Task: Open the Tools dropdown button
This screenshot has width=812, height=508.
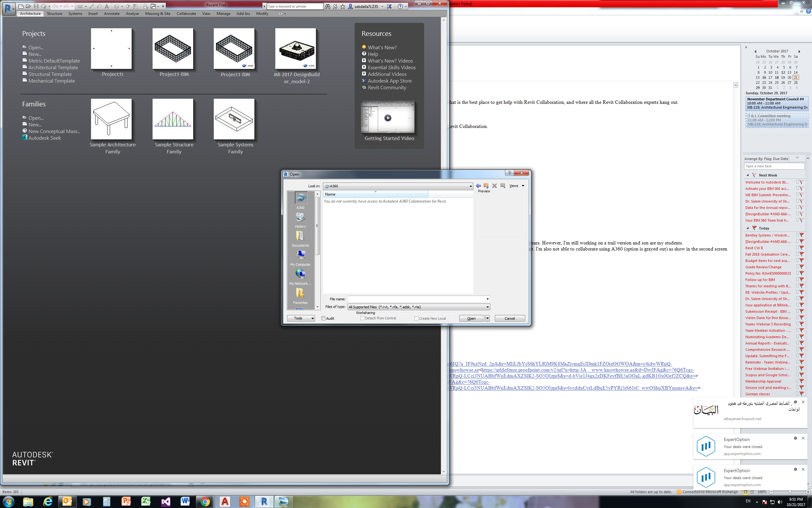Action: click(x=301, y=318)
